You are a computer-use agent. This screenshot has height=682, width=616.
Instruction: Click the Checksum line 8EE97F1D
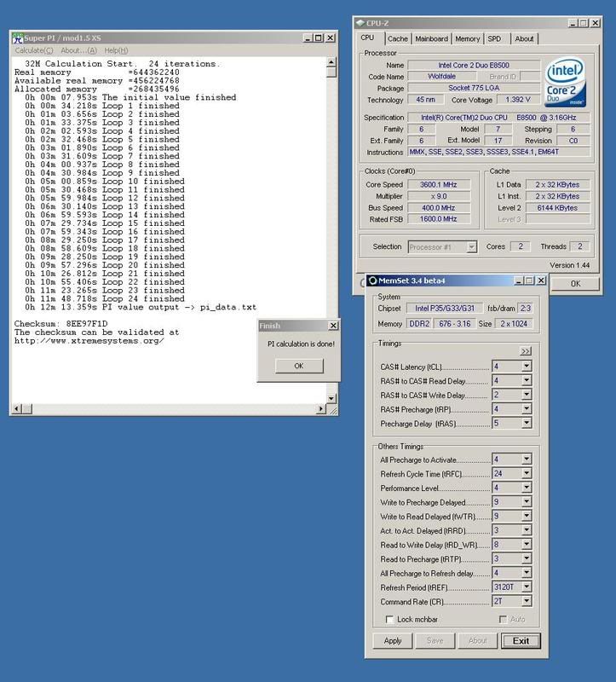[60, 324]
